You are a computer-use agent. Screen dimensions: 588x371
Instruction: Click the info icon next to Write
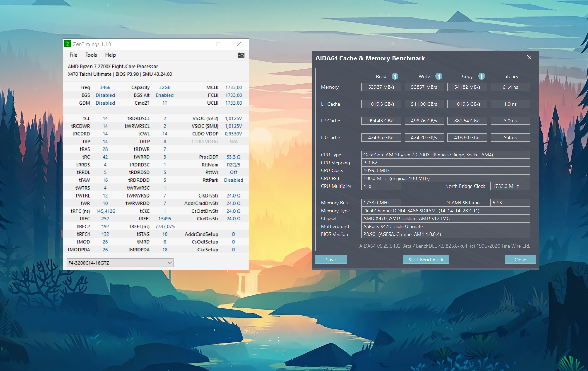(439, 76)
